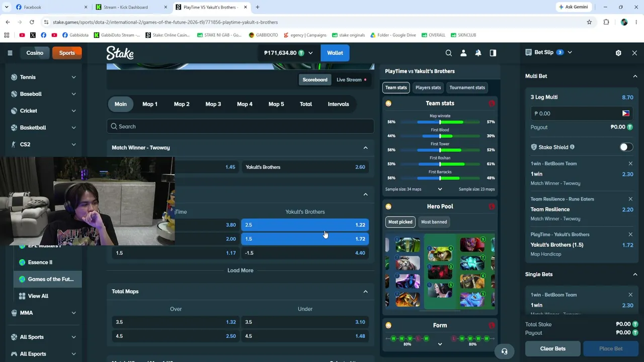The width and height of the screenshot is (644, 362).
Task: Open the browser extensions puzzle icon
Action: pyautogui.click(x=606, y=22)
